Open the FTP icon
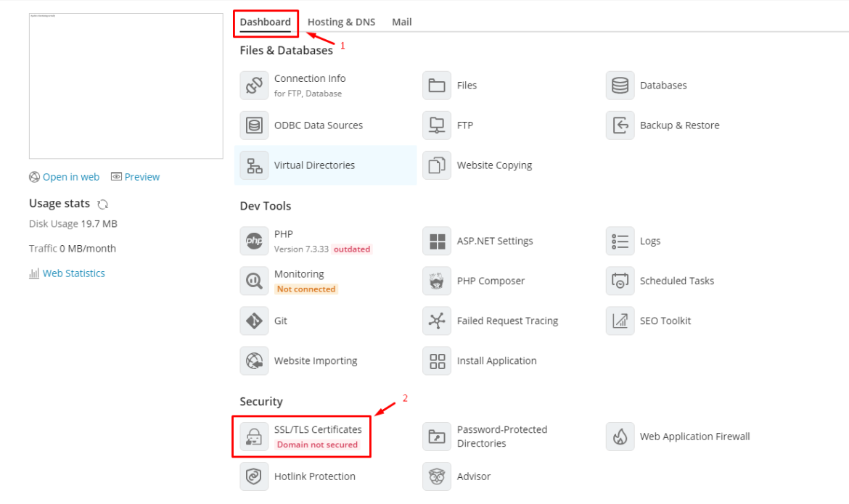Viewport: 849px width, 504px height. coord(437,125)
